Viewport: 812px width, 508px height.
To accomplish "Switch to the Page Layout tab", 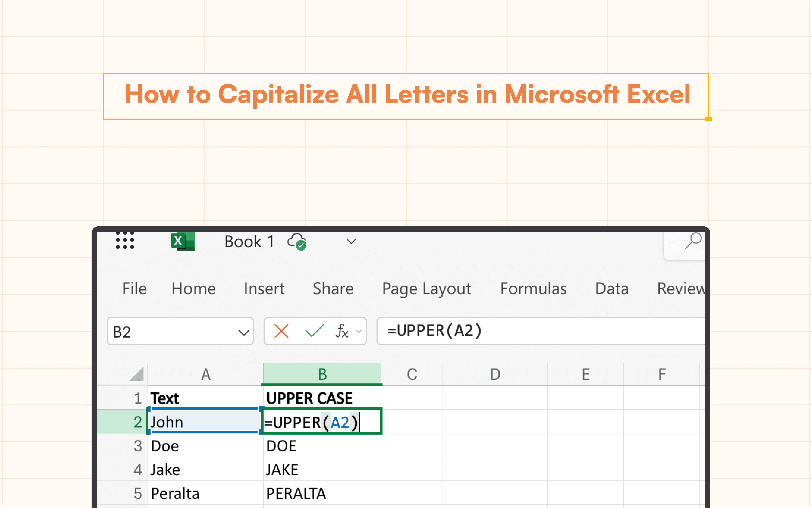I will (x=426, y=289).
